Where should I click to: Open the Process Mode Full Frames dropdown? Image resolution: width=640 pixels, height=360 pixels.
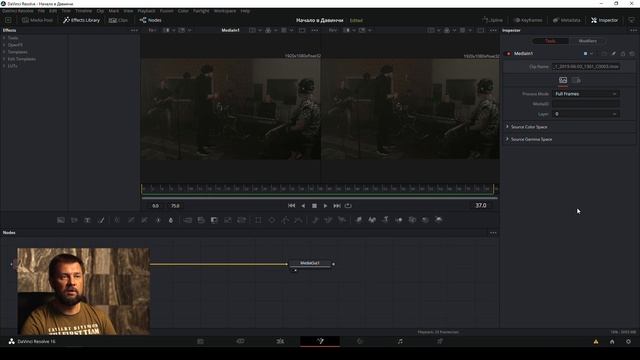pos(586,94)
